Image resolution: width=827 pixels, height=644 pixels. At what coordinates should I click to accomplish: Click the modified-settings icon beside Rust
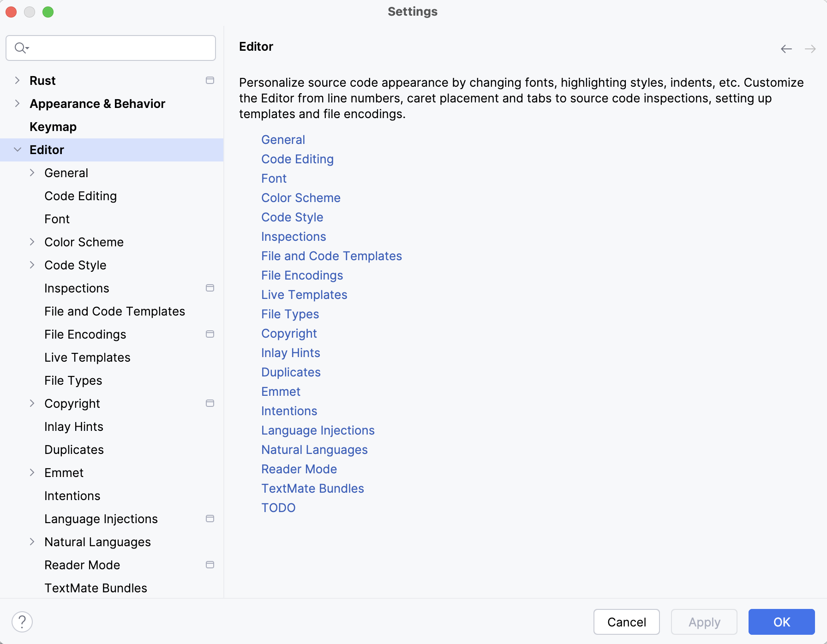tap(210, 80)
